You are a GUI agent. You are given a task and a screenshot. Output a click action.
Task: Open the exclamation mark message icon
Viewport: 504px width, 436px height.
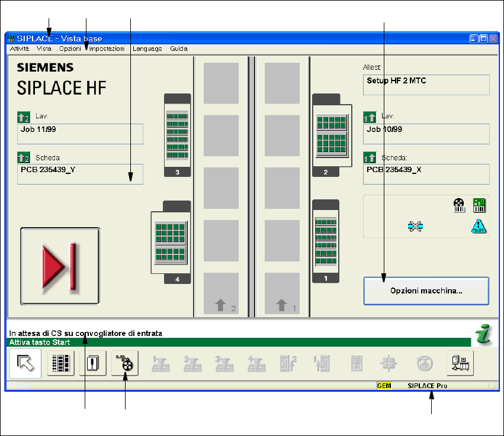point(92,363)
